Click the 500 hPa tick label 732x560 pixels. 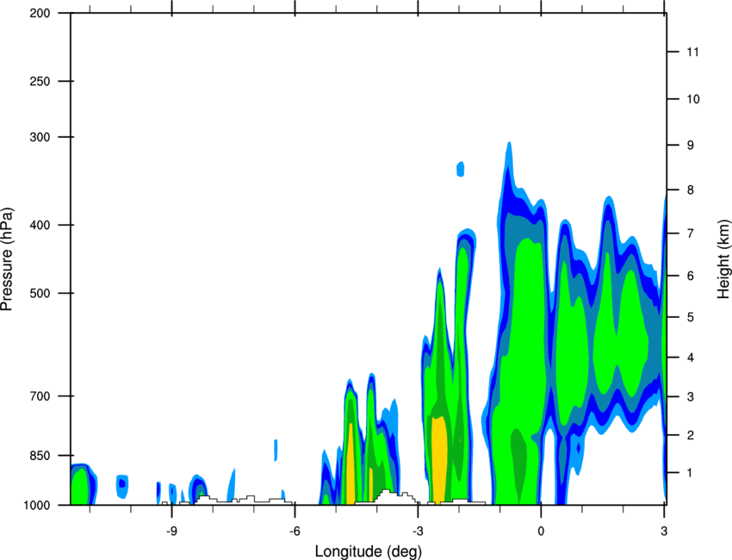pyautogui.click(x=40, y=293)
